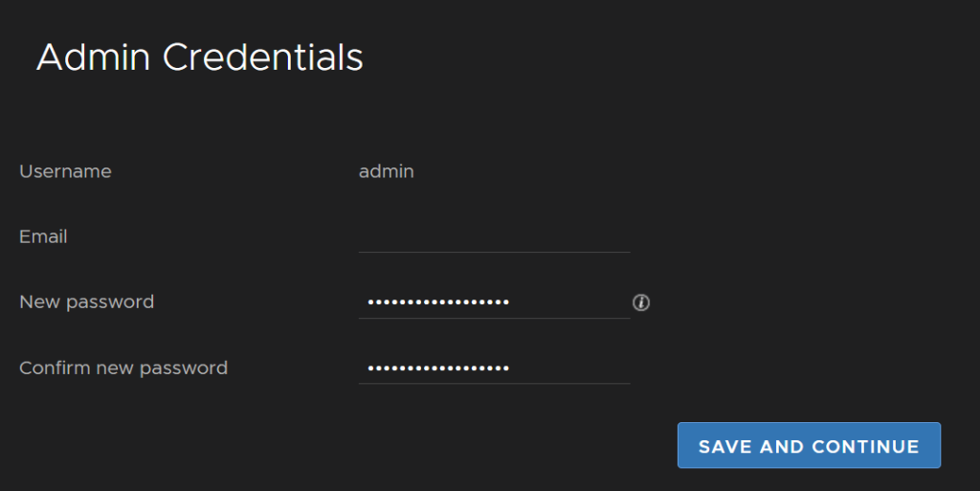This screenshot has height=491, width=980.
Task: Click the word CONTINUE on blue button
Action: click(865, 447)
